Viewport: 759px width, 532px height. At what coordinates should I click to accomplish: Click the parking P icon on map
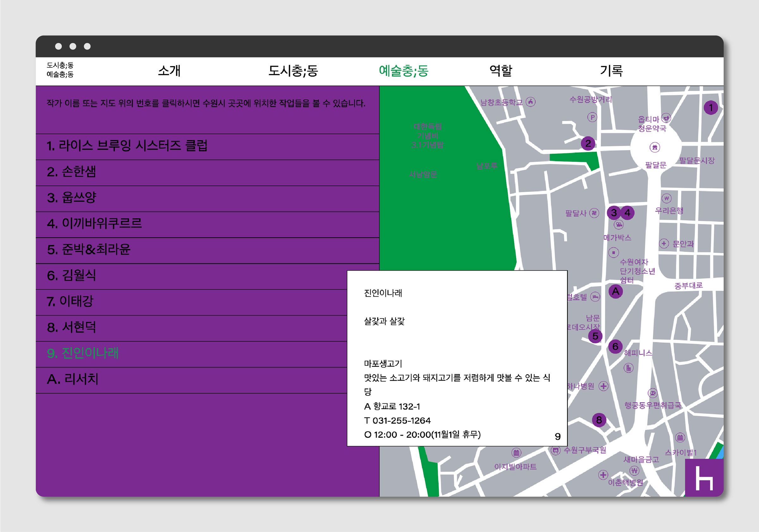click(592, 117)
